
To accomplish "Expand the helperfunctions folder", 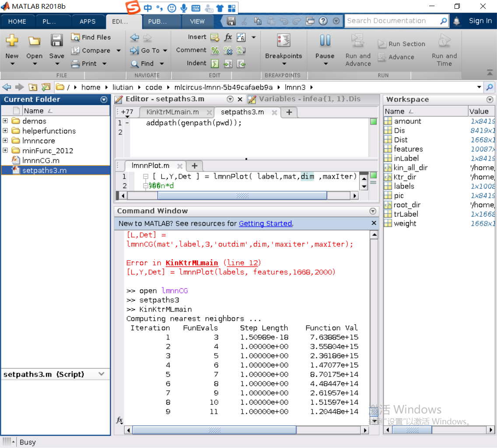I will [x=5, y=131].
